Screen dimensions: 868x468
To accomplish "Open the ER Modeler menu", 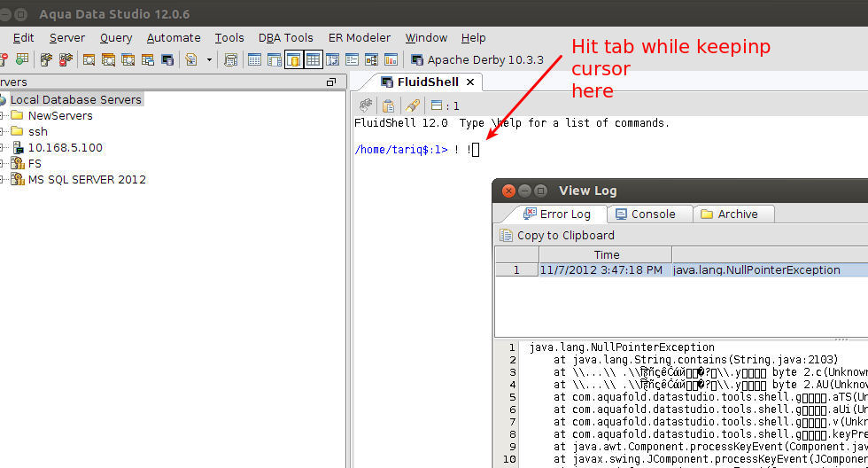I will [x=360, y=37].
